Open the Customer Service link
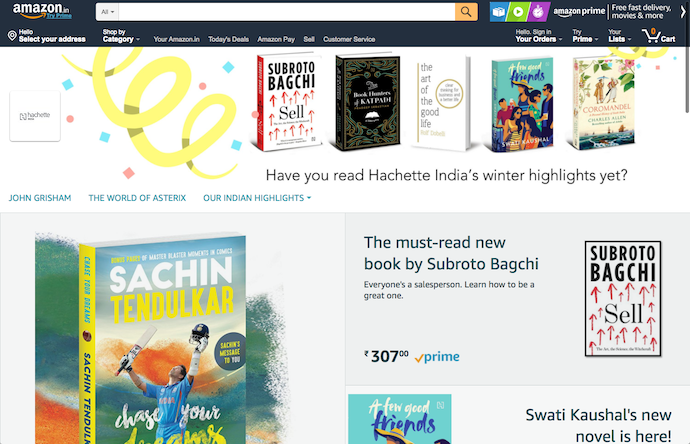This screenshot has width=690, height=444. tap(349, 39)
